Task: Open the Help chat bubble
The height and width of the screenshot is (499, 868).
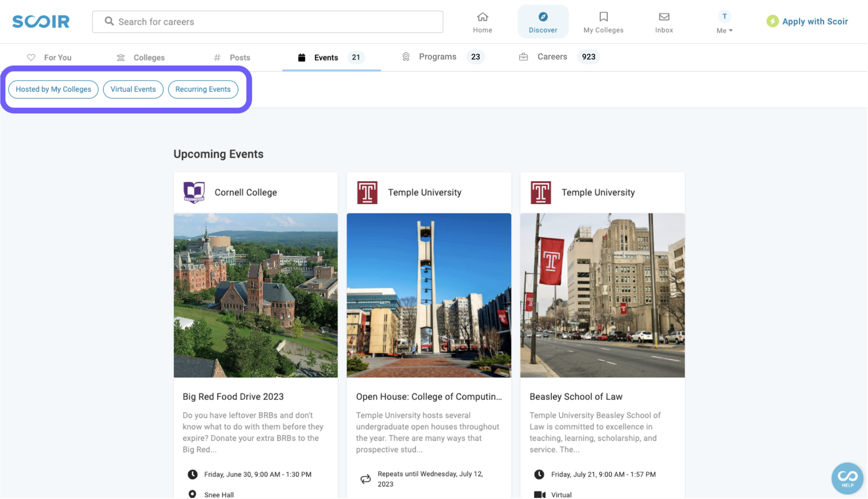Action: [848, 478]
